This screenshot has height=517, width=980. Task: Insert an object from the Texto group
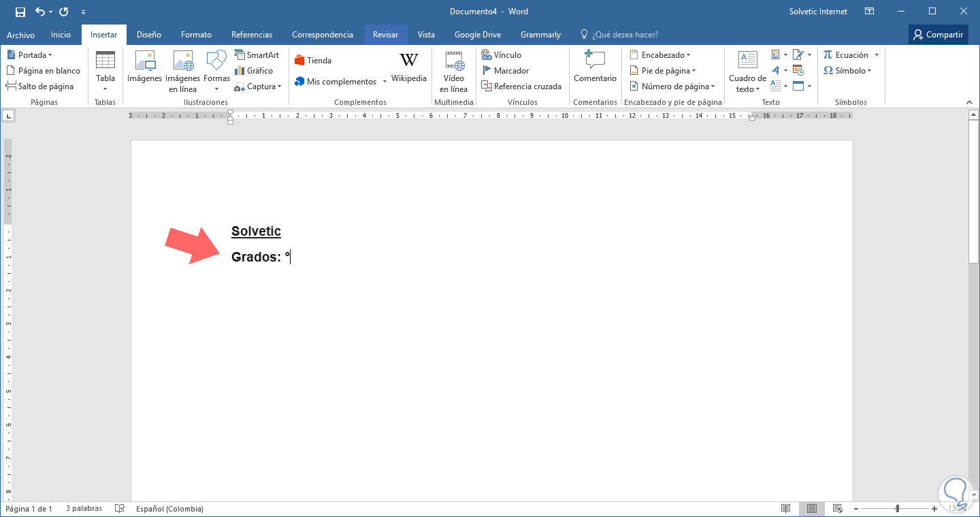[x=802, y=87]
